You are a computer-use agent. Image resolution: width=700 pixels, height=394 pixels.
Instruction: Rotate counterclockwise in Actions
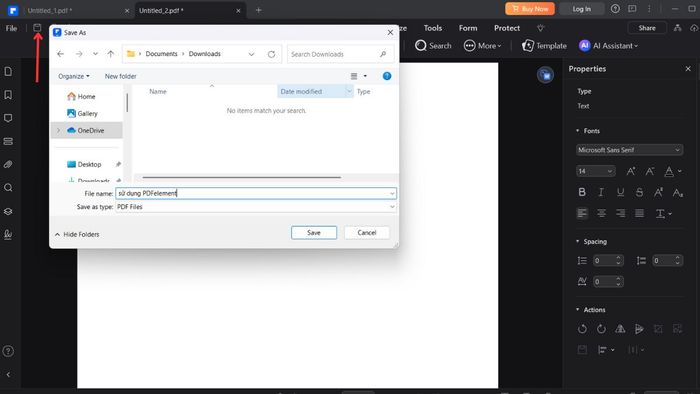click(x=582, y=329)
